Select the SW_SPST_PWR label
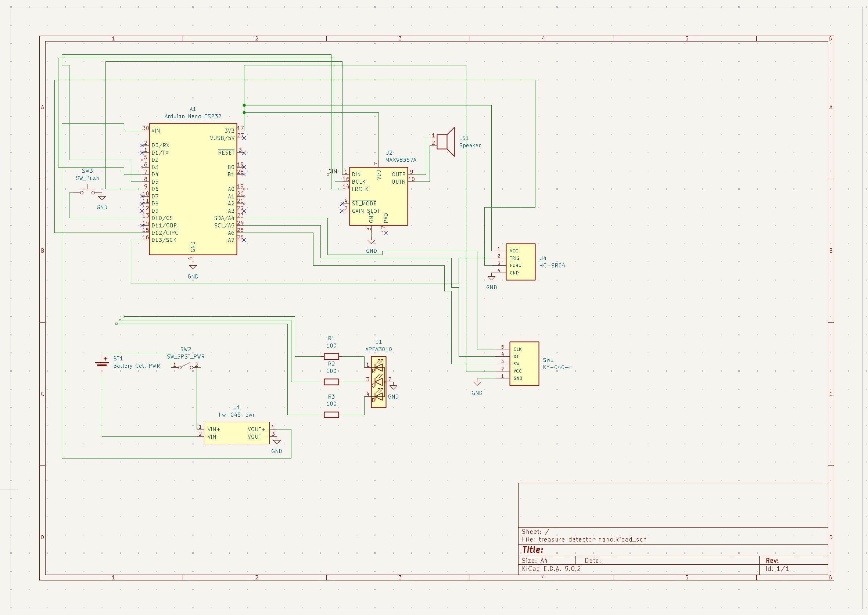 click(186, 357)
